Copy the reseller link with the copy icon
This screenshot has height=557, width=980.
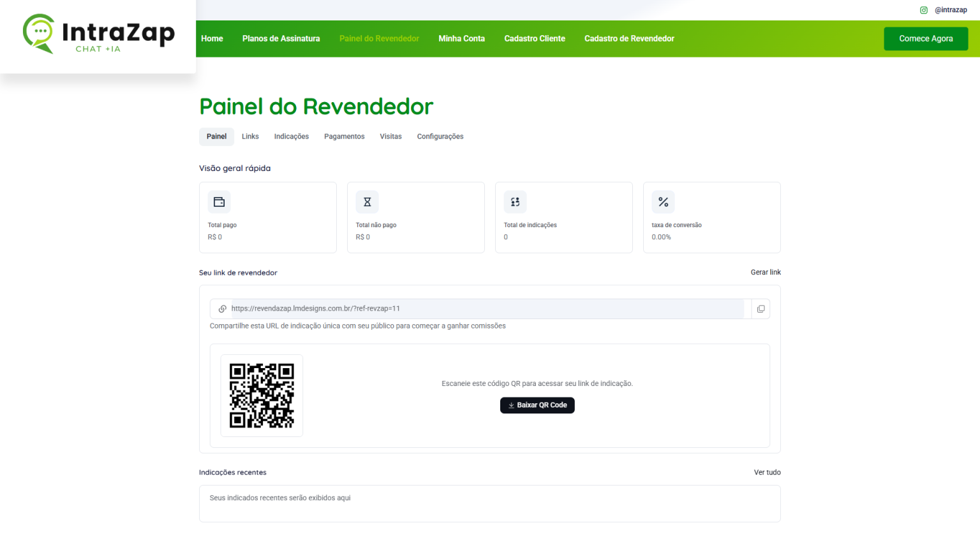click(761, 309)
